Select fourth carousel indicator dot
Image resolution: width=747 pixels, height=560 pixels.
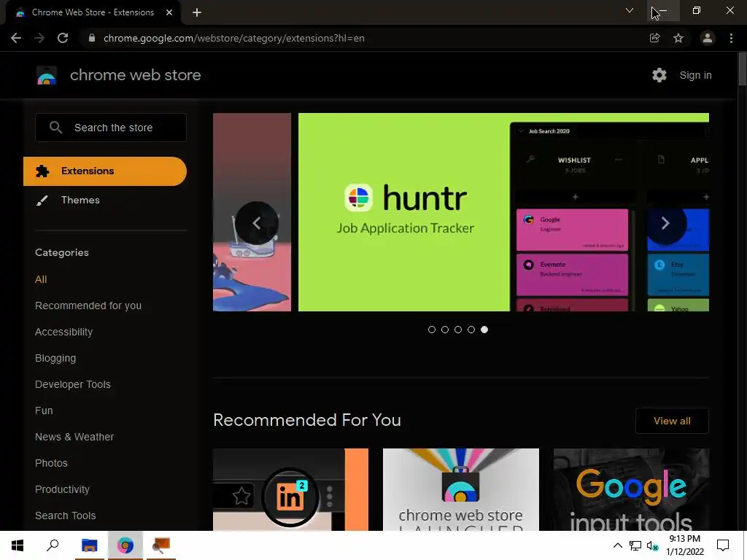[x=471, y=330]
